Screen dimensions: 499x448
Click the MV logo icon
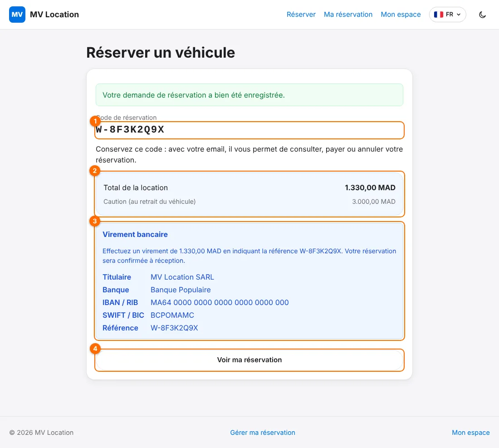[17, 15]
